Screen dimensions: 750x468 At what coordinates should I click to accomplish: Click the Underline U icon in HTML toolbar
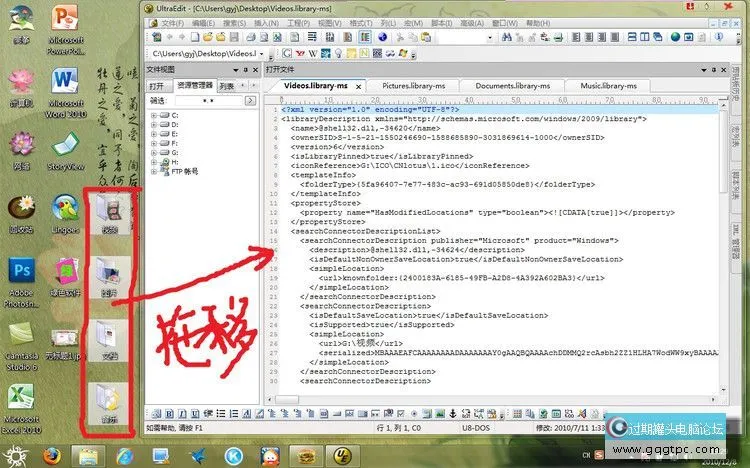(x=195, y=413)
